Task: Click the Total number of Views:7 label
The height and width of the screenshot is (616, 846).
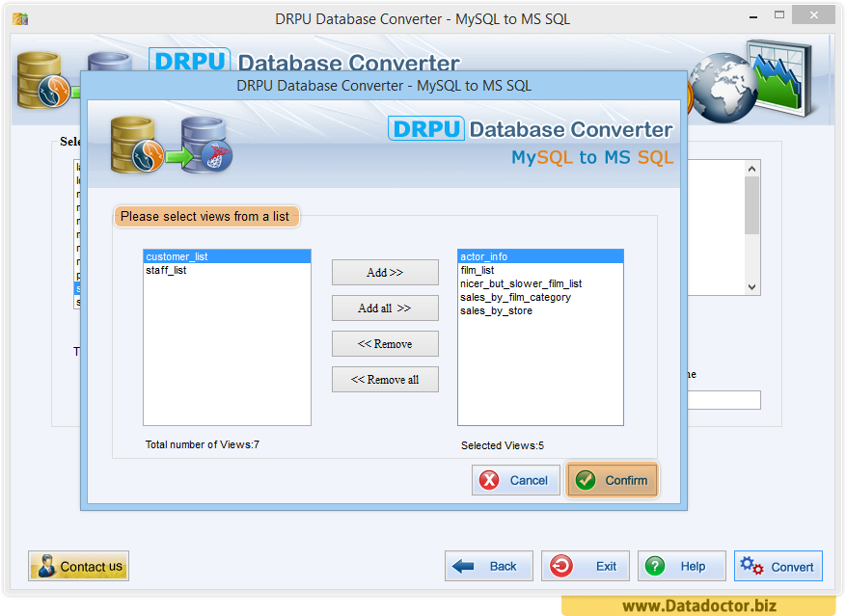Action: pyautogui.click(x=203, y=444)
